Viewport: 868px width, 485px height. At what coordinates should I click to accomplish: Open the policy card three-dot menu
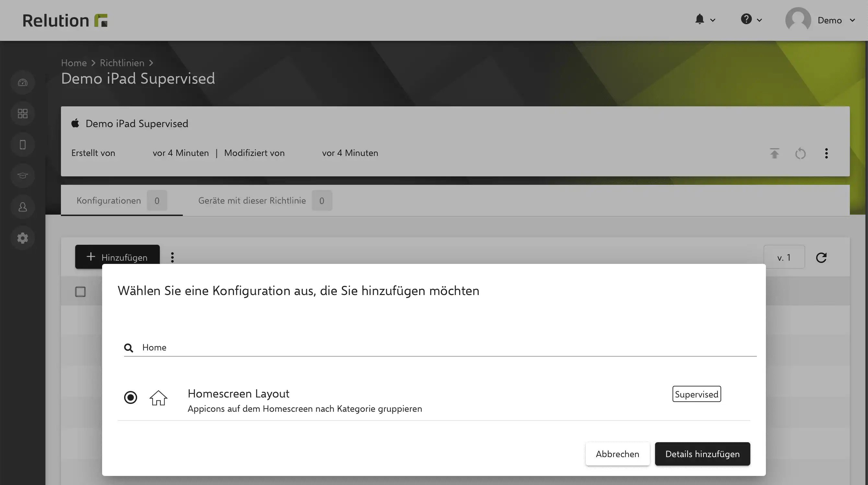click(x=826, y=153)
